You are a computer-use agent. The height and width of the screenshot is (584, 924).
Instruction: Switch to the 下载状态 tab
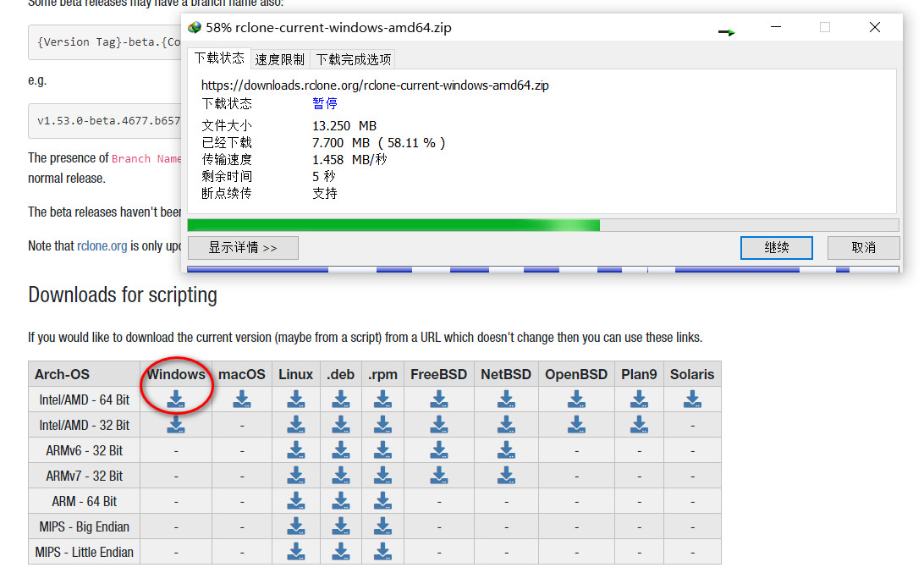pyautogui.click(x=220, y=58)
